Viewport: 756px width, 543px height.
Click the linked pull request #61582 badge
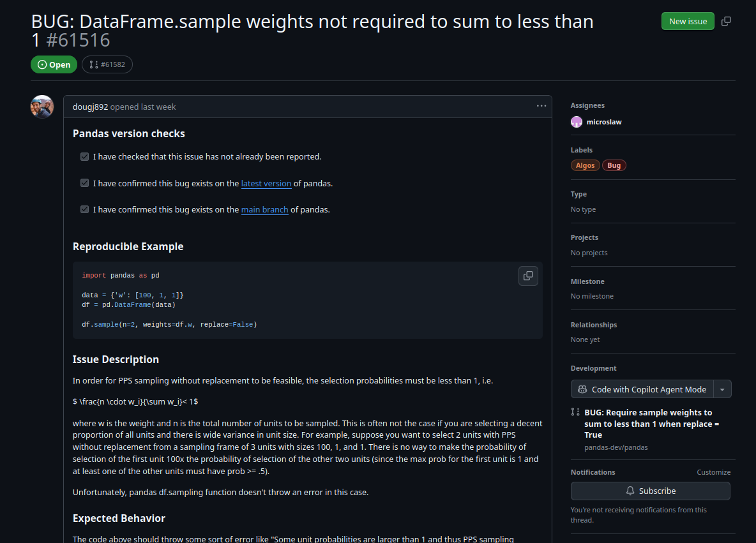click(x=107, y=64)
